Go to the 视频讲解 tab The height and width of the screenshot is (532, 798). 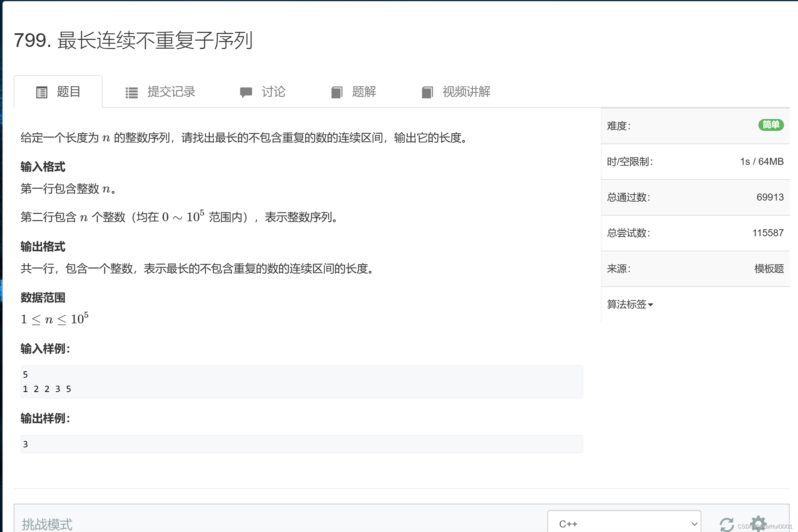pyautogui.click(x=466, y=92)
